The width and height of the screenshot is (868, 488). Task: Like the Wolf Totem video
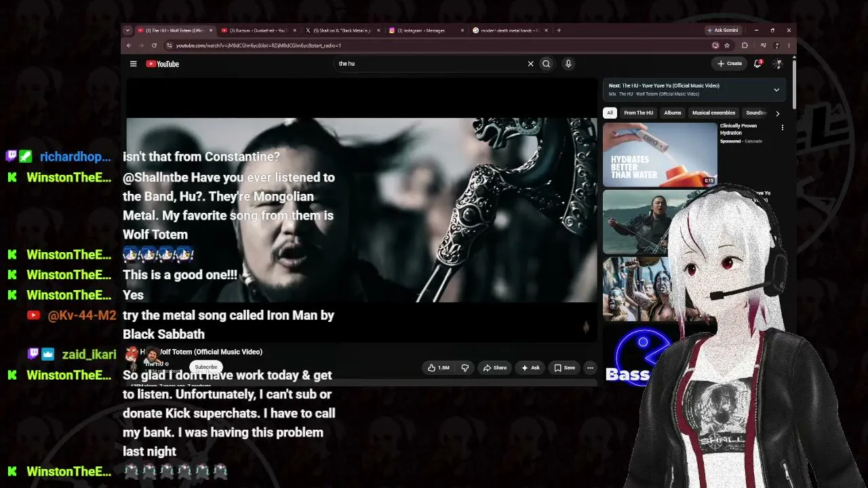(439, 368)
